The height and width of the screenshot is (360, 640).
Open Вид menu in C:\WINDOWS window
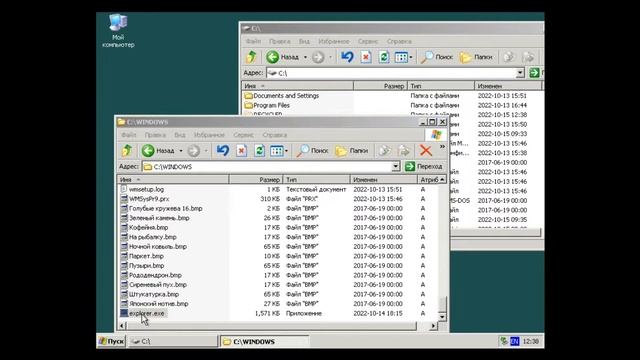(x=180, y=135)
